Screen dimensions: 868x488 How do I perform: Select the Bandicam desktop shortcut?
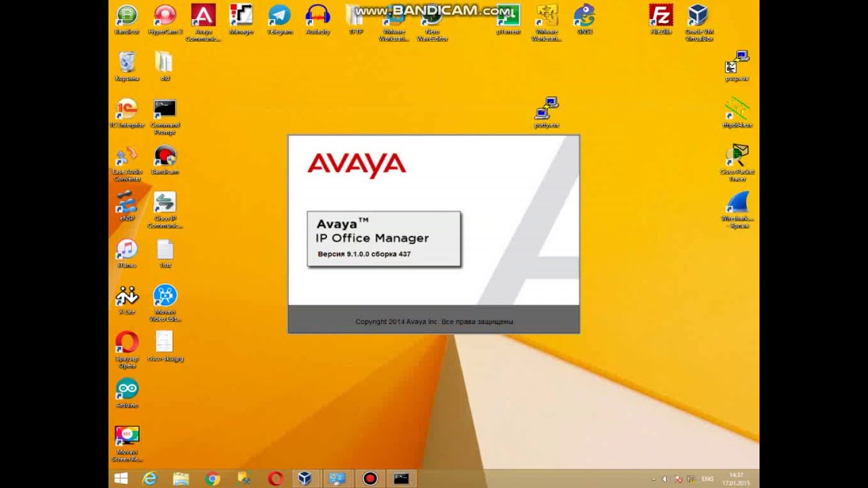pos(165,160)
